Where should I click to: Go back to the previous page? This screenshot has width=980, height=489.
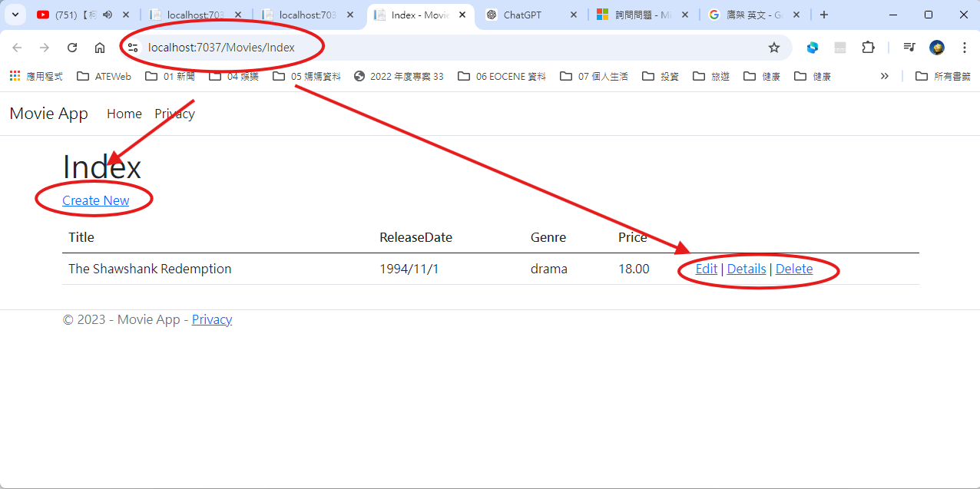point(18,48)
